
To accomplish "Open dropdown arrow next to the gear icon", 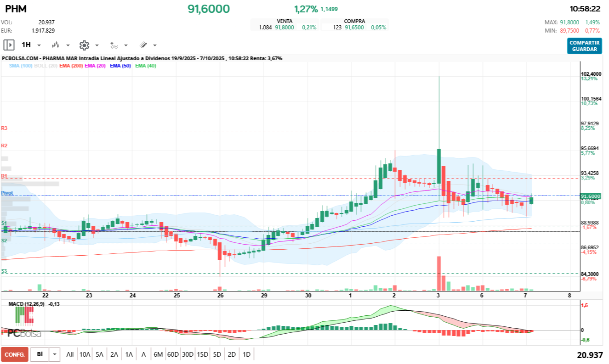I will click(x=97, y=45).
